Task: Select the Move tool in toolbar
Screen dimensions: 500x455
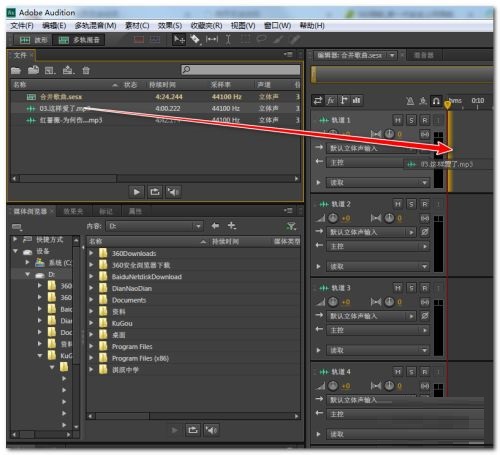Action: click(x=179, y=40)
